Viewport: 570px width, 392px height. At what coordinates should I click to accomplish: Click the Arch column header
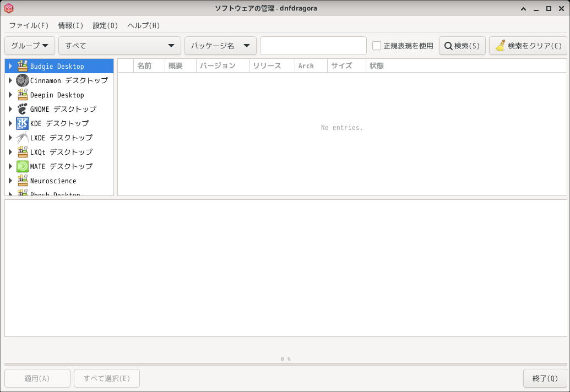click(311, 66)
